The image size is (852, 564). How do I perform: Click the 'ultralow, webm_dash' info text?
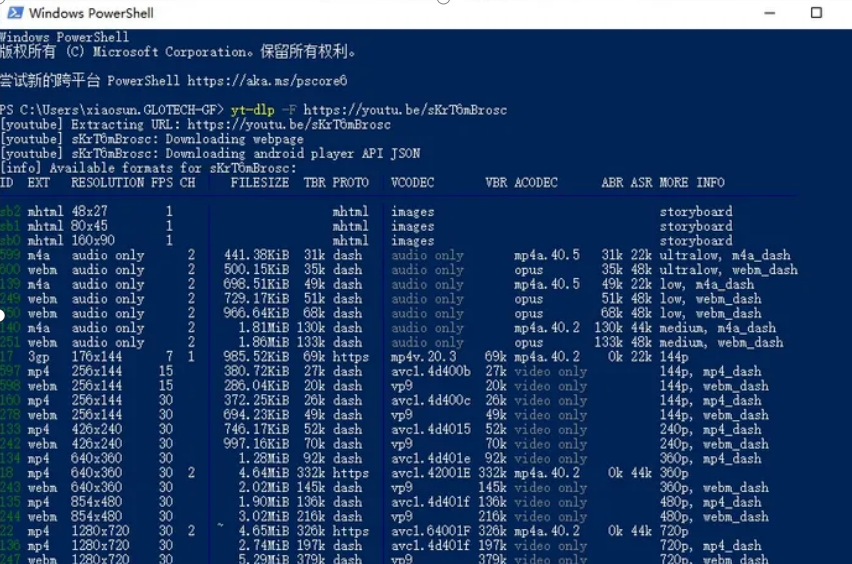(x=729, y=270)
